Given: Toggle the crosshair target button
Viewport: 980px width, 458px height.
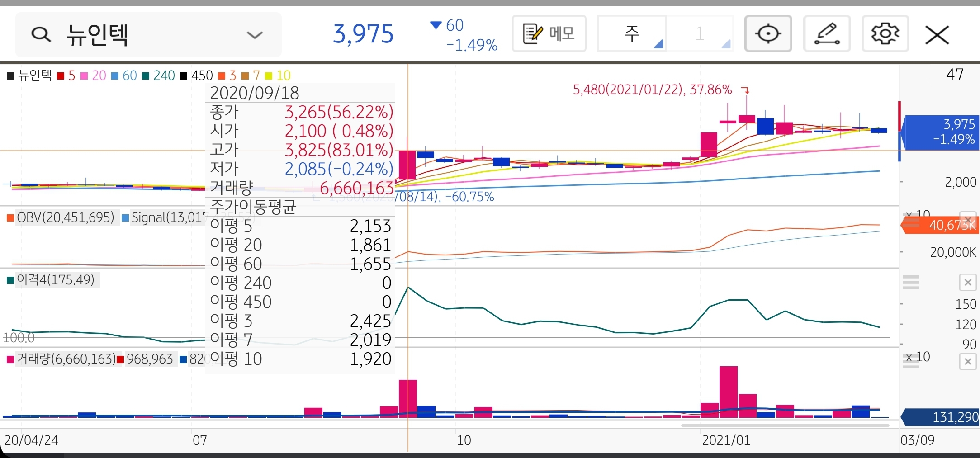Looking at the screenshot, I should [x=768, y=33].
